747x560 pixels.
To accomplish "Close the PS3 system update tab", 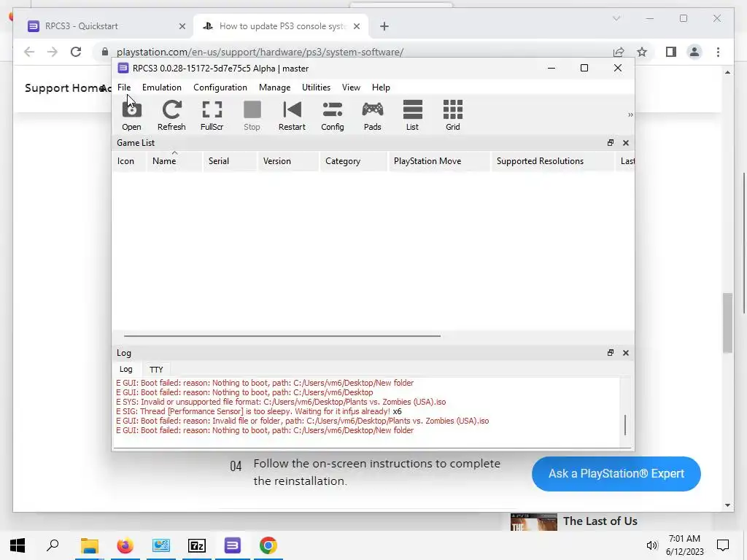I will click(356, 26).
